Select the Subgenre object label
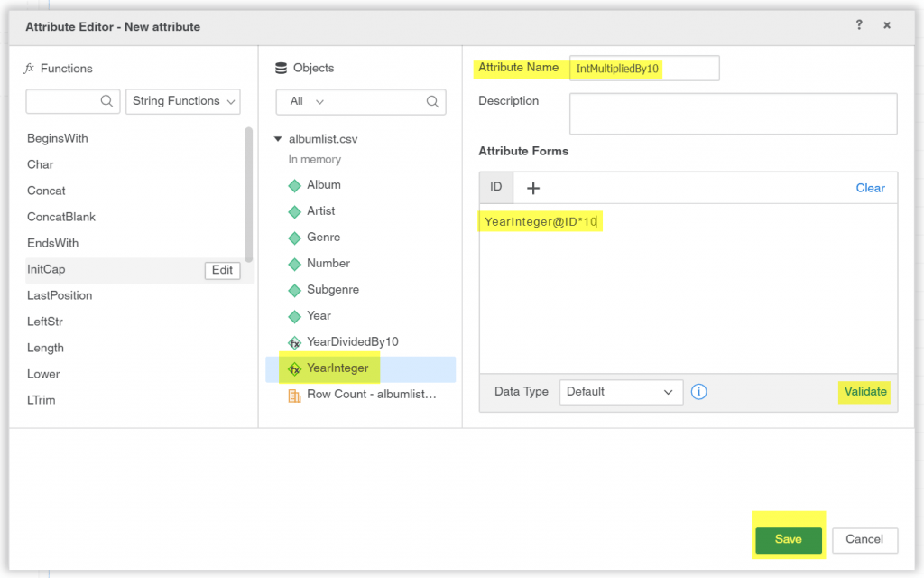 [333, 290]
